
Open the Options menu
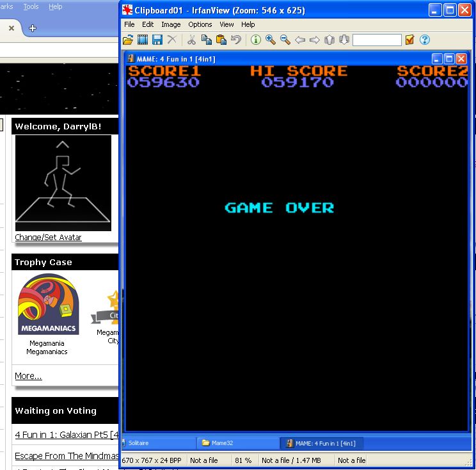[x=200, y=24]
